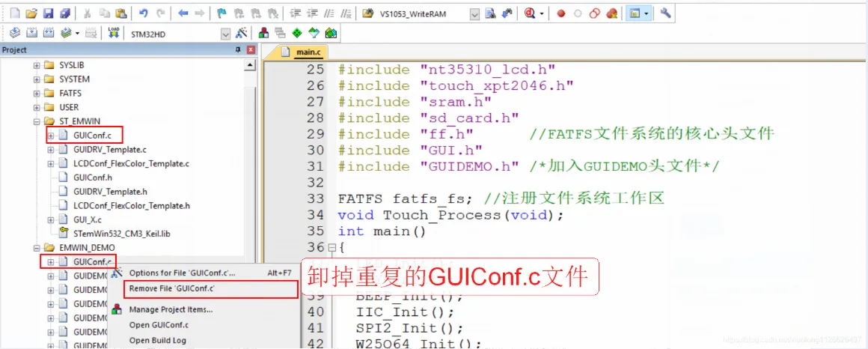Screen dimensions: 868x349
Task: Choose Open GUIConf.c from context menu
Action: click(x=205, y=325)
